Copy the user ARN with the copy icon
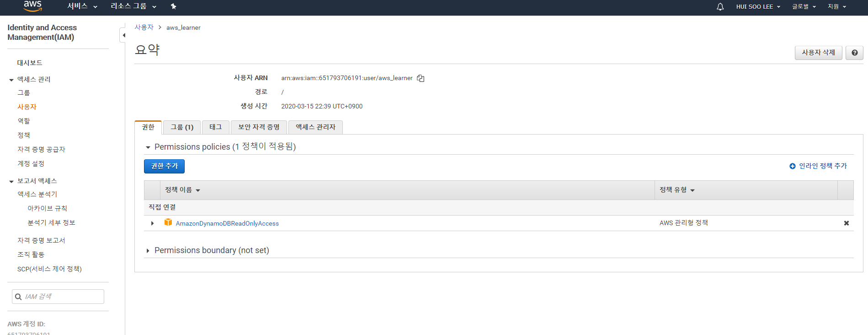This screenshot has width=868, height=335. [421, 78]
